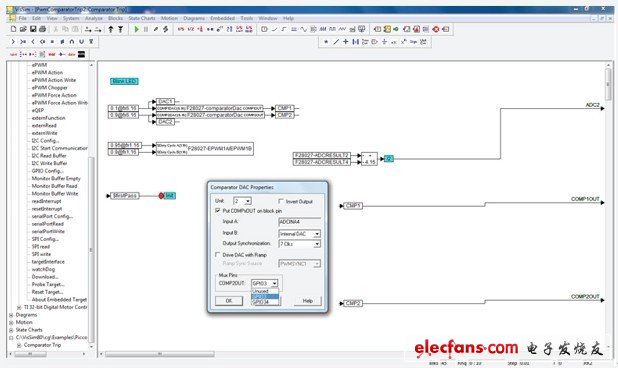
Task: Pause simulation using toolbar pause icon
Action: tap(146, 29)
